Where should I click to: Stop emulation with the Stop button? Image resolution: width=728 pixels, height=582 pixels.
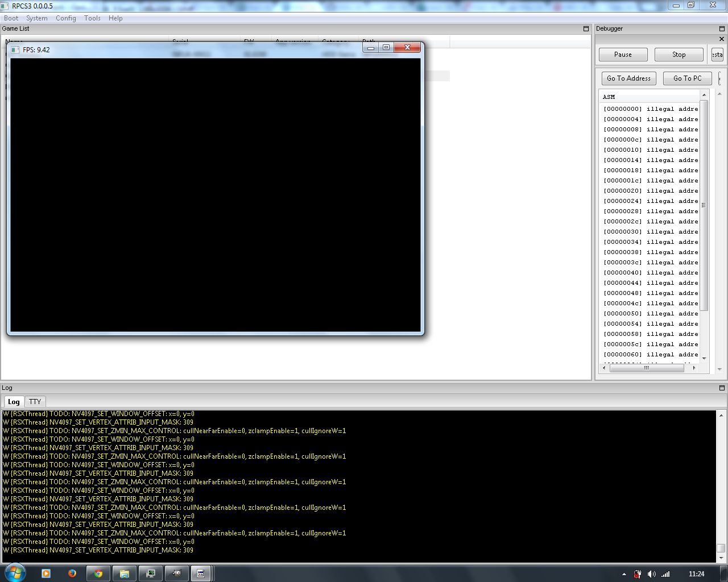click(x=679, y=55)
